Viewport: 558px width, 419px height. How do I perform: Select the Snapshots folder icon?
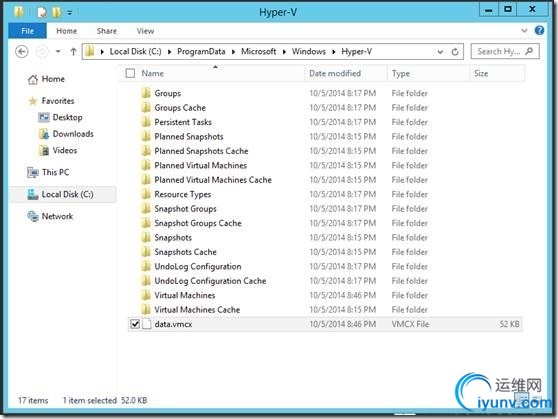(146, 237)
